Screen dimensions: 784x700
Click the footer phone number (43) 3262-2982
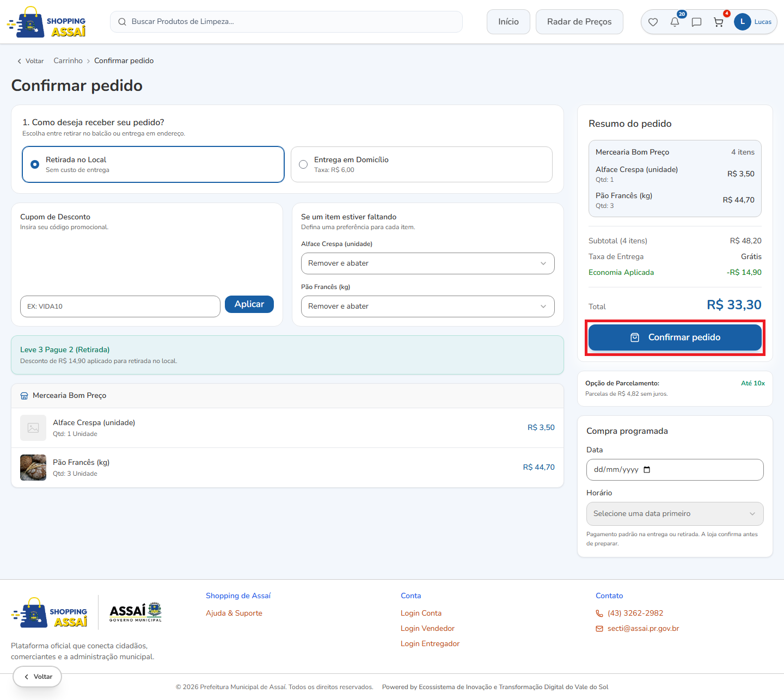pos(635,613)
